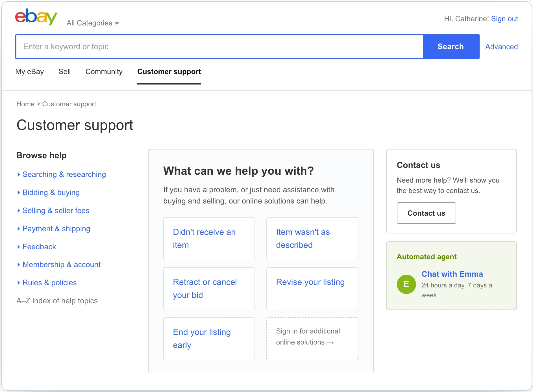Open the Searching & researching link

click(x=64, y=175)
